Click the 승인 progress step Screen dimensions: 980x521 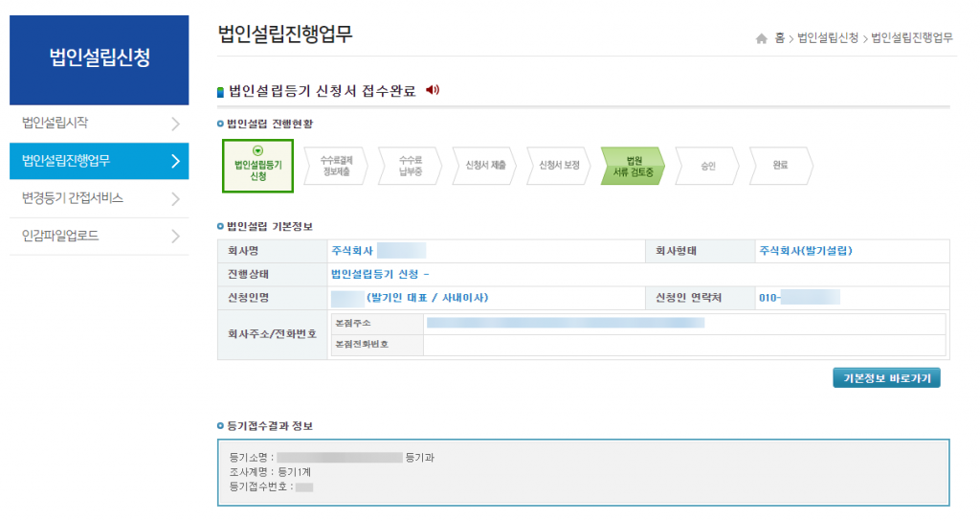point(707,166)
